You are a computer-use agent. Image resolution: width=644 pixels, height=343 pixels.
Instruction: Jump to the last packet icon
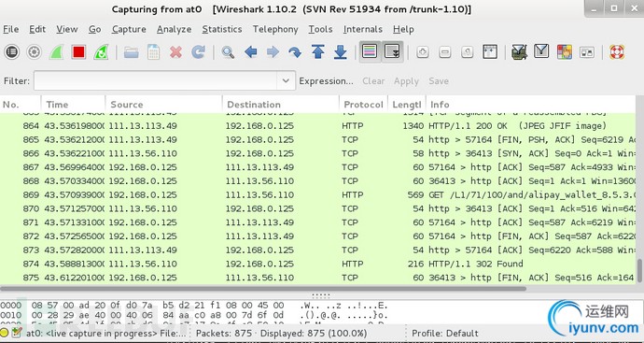(x=340, y=52)
